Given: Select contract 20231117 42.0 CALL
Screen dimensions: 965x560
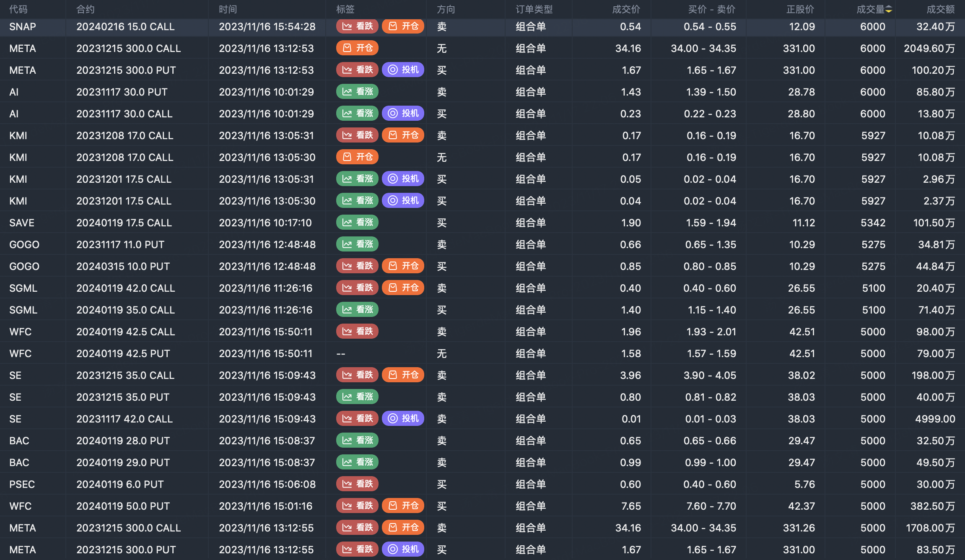Looking at the screenshot, I should [x=125, y=419].
